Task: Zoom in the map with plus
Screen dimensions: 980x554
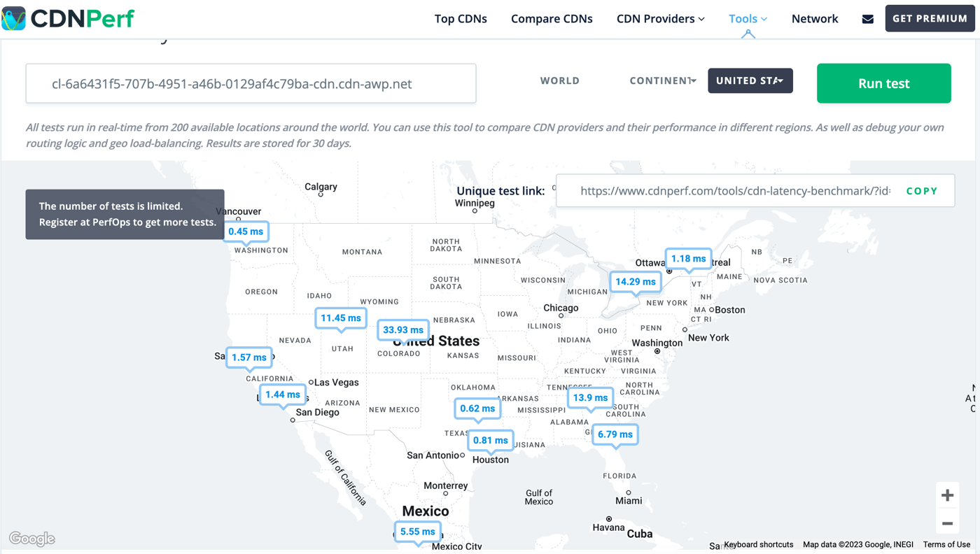Action: pyautogui.click(x=947, y=495)
